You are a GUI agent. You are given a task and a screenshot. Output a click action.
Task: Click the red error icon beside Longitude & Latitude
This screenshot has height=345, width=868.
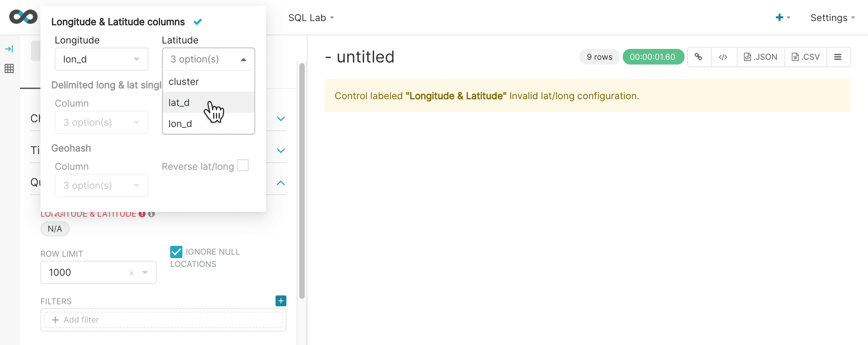pos(142,214)
